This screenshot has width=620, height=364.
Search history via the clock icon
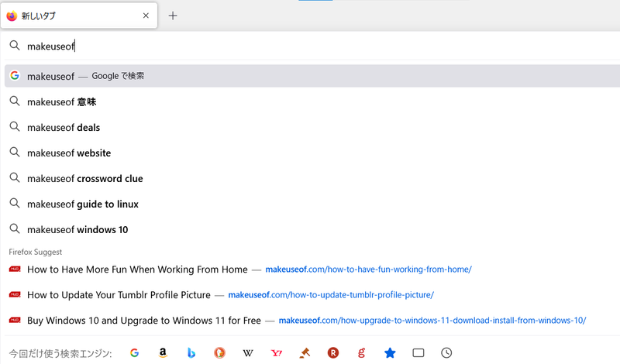click(446, 353)
